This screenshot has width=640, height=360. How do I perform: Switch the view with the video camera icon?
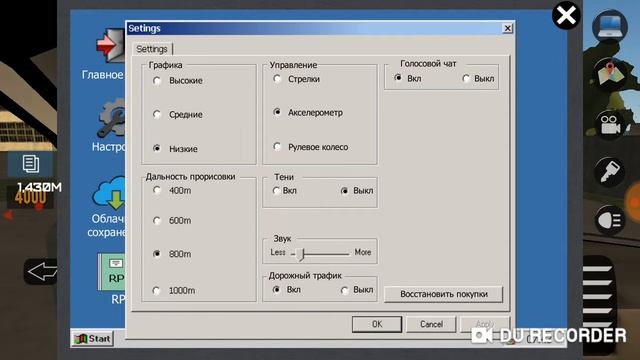tap(610, 125)
